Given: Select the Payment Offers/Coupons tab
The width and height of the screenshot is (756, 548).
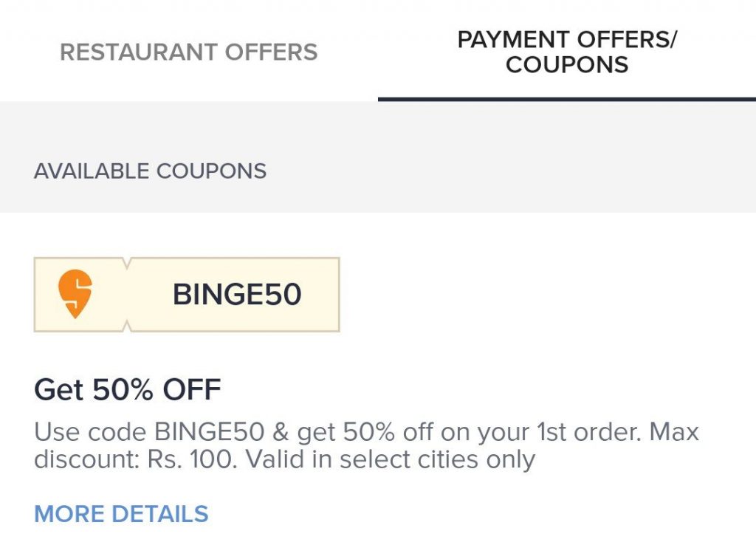Looking at the screenshot, I should pos(567,52).
